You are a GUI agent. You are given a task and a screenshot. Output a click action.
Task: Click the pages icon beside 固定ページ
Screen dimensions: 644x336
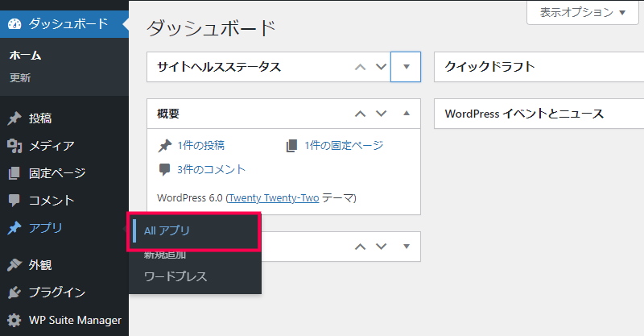[x=14, y=173]
